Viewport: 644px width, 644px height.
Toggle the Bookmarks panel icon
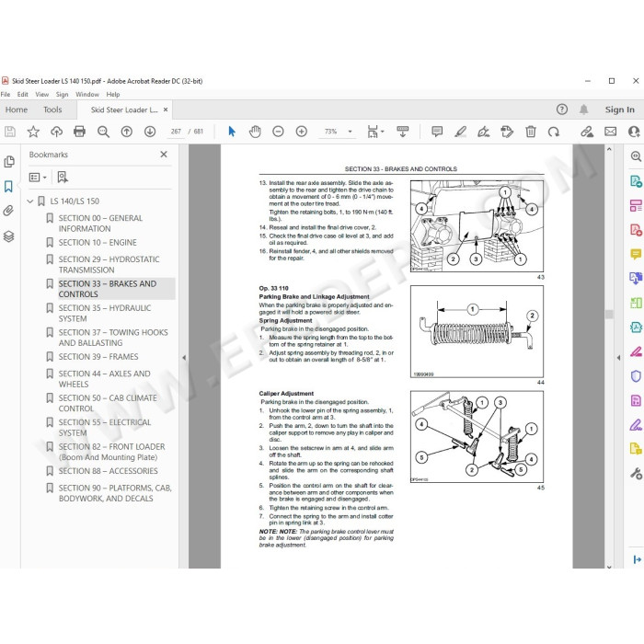point(8,186)
